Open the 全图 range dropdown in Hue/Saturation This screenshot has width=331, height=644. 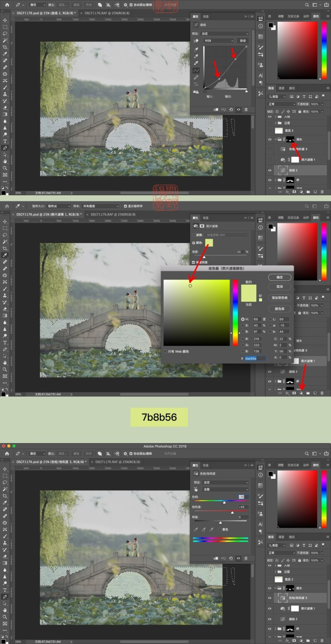tap(226, 489)
